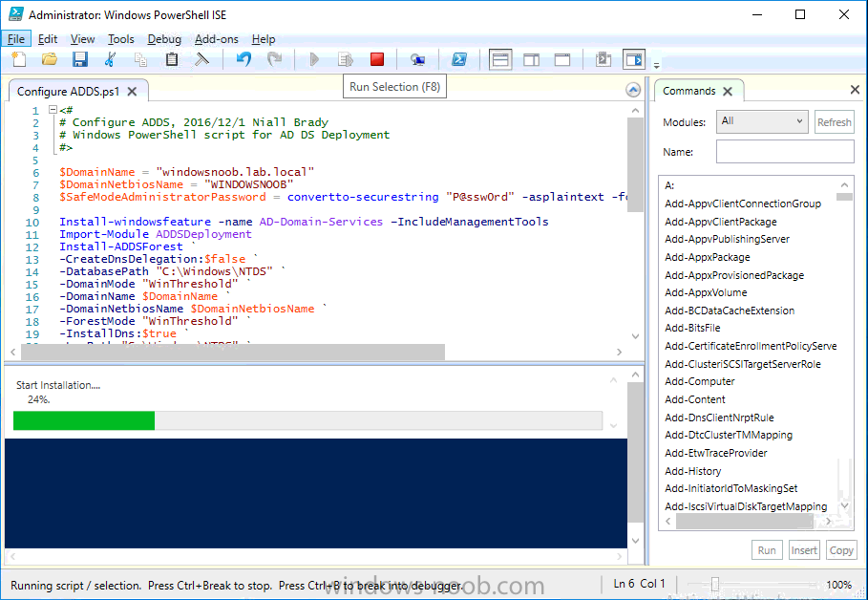Create a new script with the New icon
This screenshot has width=868, height=600.
[19, 59]
